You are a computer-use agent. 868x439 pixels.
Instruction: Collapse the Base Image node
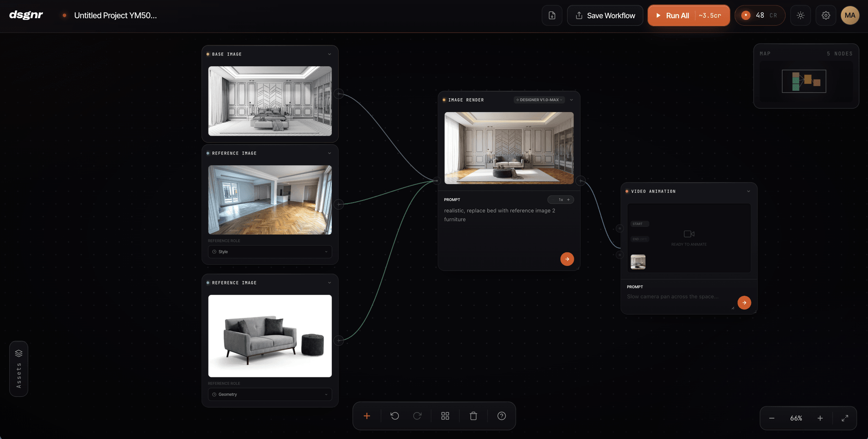click(x=329, y=54)
